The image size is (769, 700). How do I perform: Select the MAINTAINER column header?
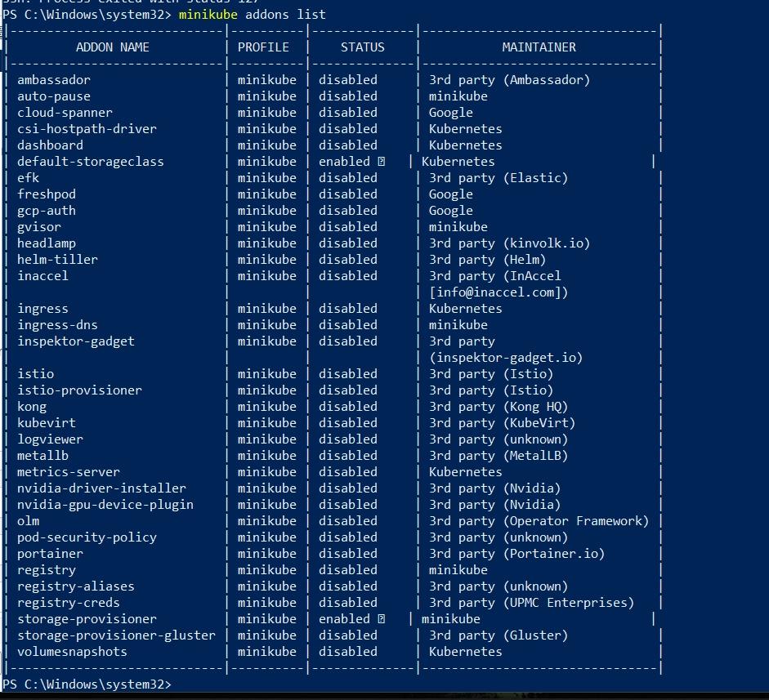tap(539, 47)
